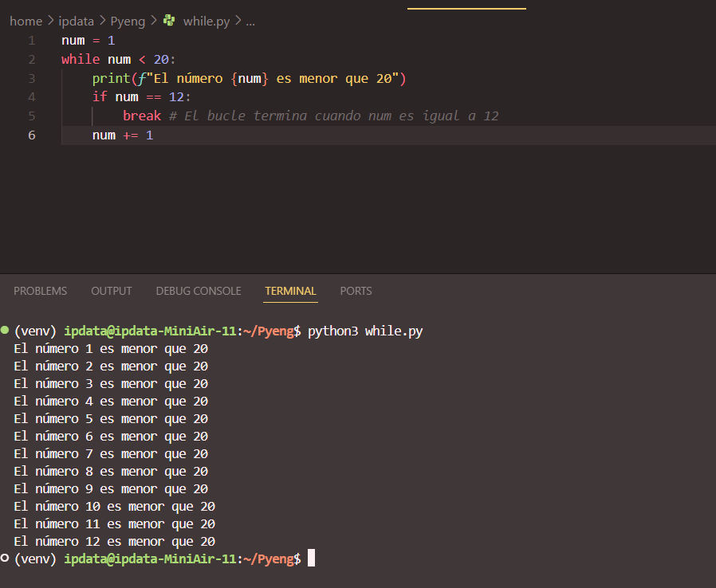Click line number 3 in the gutter
Viewport: 716px width, 588px height.
[32, 78]
